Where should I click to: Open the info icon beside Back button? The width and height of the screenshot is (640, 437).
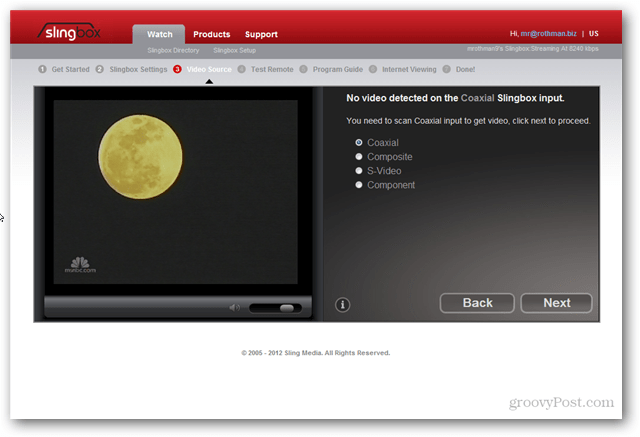[x=342, y=304]
